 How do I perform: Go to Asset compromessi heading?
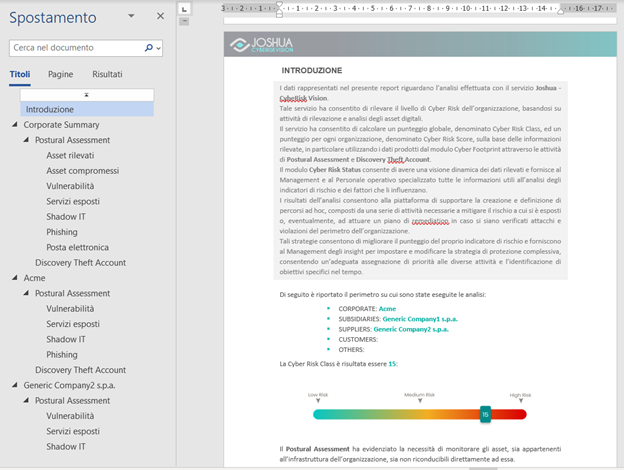83,171
